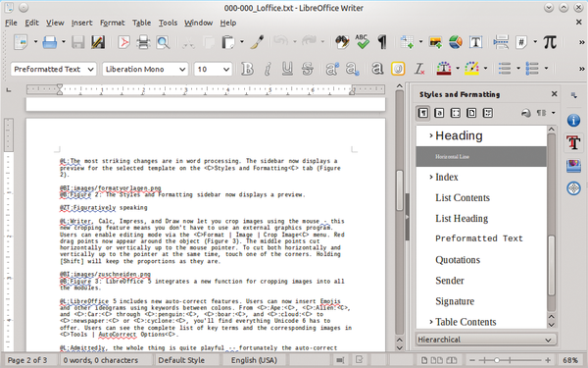The width and height of the screenshot is (588, 368).
Task: Toggle underline formatting
Action: tap(287, 69)
